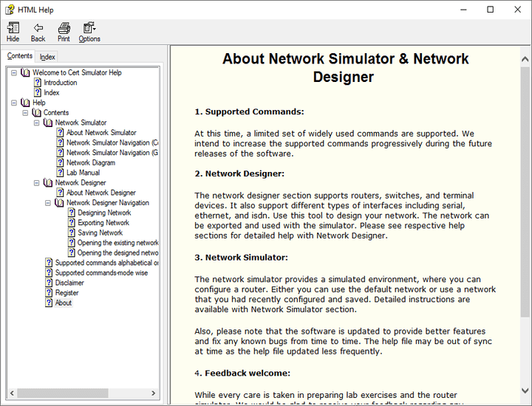Click question icon beside Supported commands-mode wise

(x=49, y=272)
